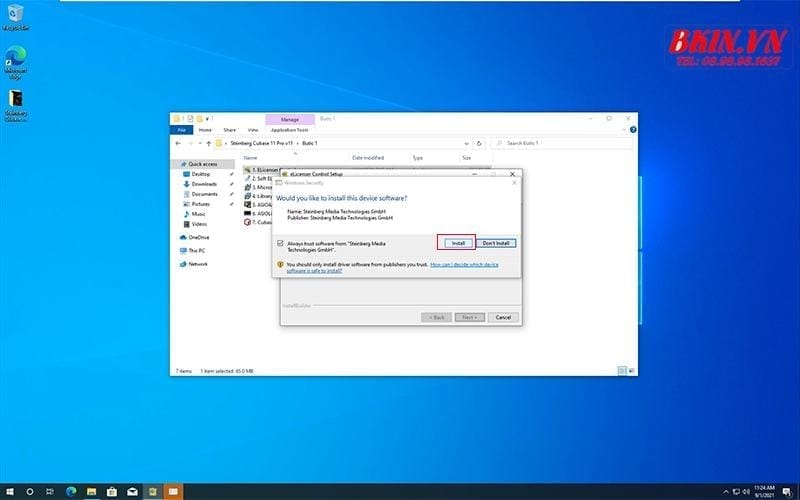
Task: Open the notification center icon
Action: click(x=787, y=492)
